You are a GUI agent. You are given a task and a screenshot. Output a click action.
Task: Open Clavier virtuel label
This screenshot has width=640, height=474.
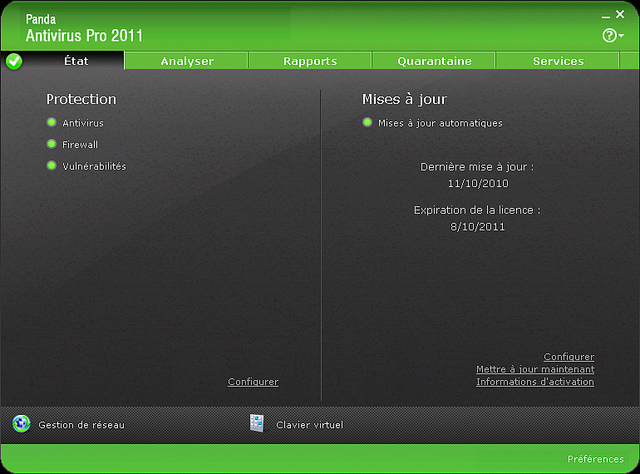pyautogui.click(x=310, y=425)
